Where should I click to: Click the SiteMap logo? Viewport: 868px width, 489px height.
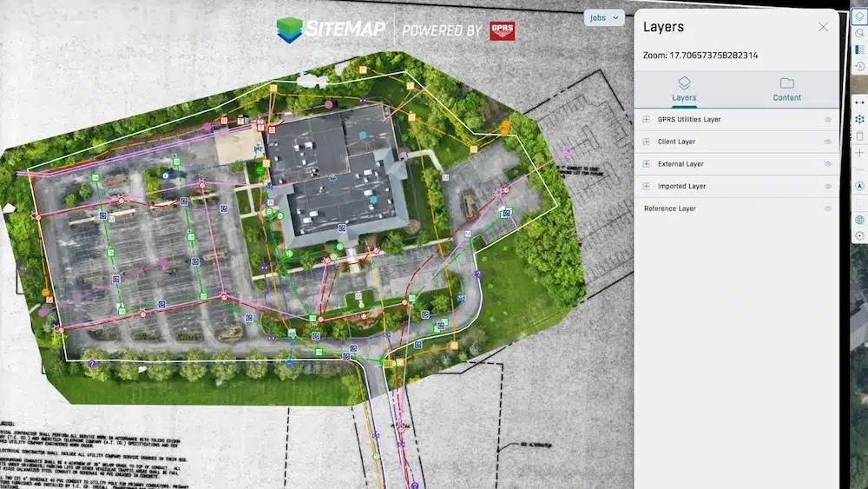(x=331, y=30)
